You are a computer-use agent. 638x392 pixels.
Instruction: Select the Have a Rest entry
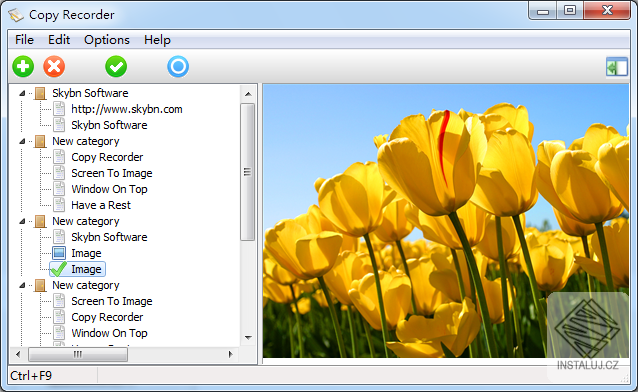point(101,205)
